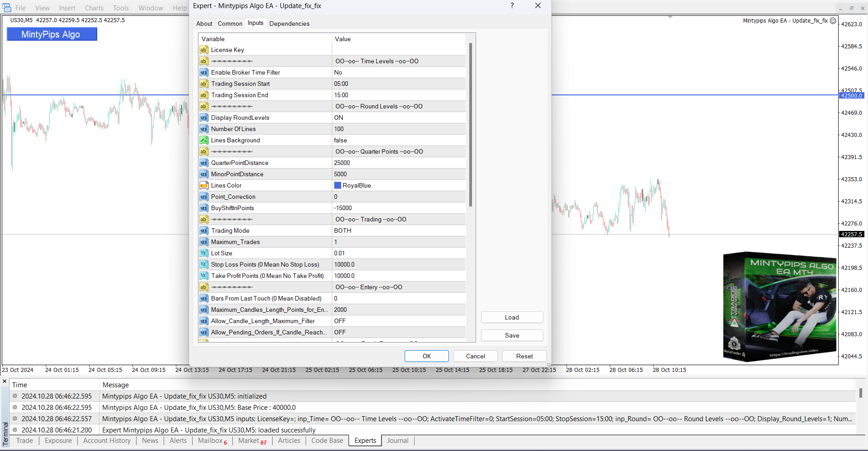Click the color type icon beside Lines Color
868x451 pixels.
pos(204,186)
